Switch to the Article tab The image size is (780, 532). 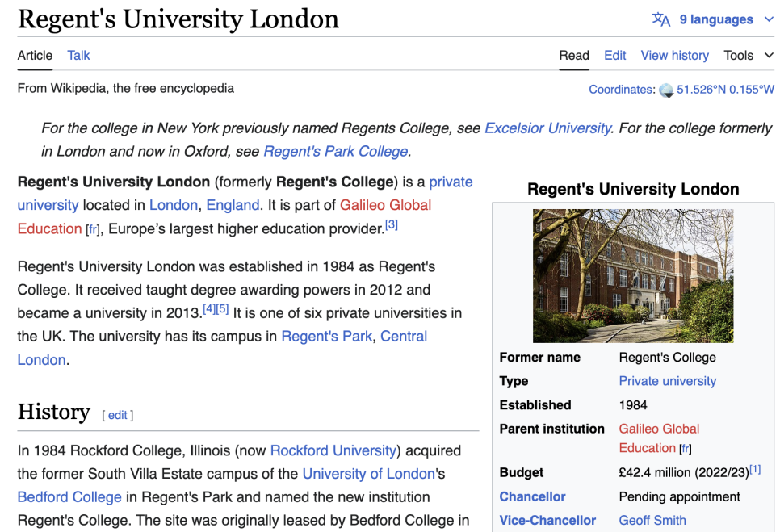coord(35,55)
